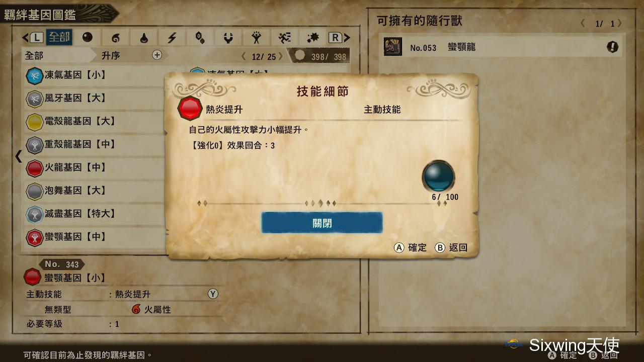Click the warning icon beside 蠻顎龍
Image resolution: width=644 pixels, height=362 pixels.
coord(612,47)
